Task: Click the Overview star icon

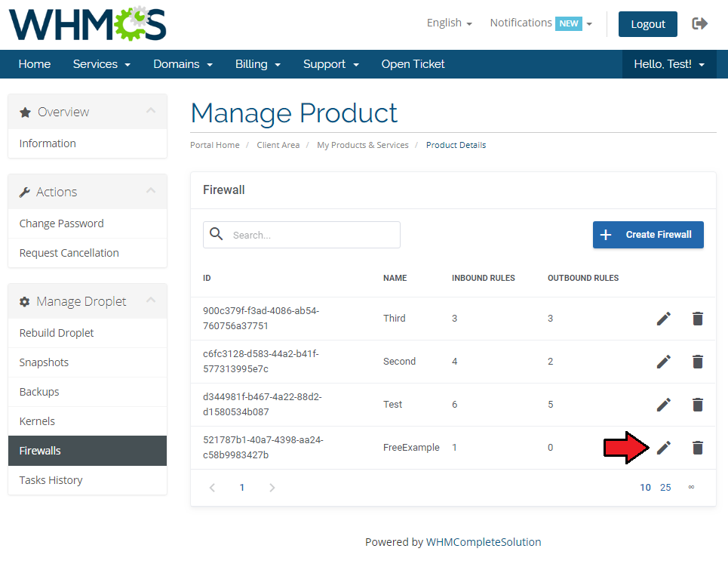Action: [25, 112]
